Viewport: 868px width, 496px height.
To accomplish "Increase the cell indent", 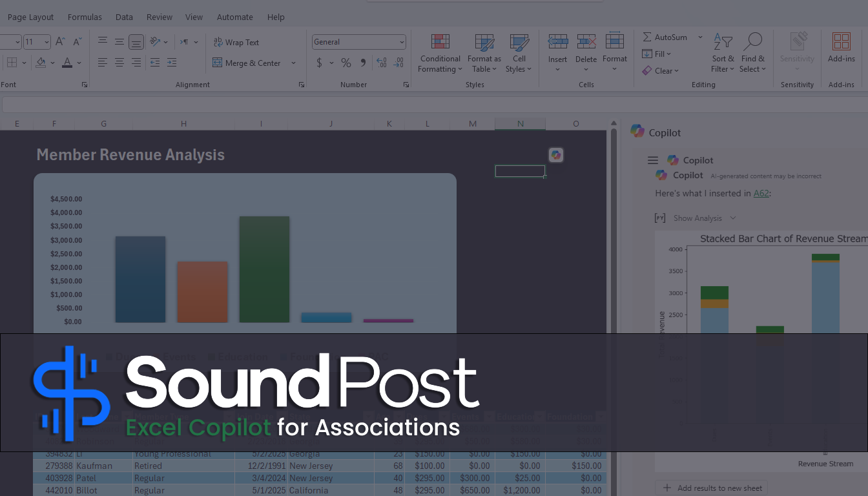I will click(172, 63).
